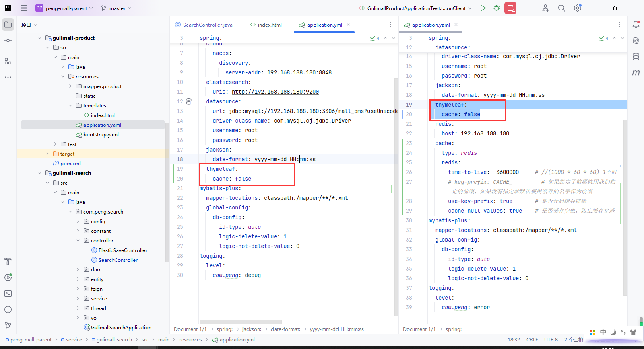Click gulimall-search breadcrumb in navigation bar
The height and width of the screenshot is (349, 644).
point(114,339)
